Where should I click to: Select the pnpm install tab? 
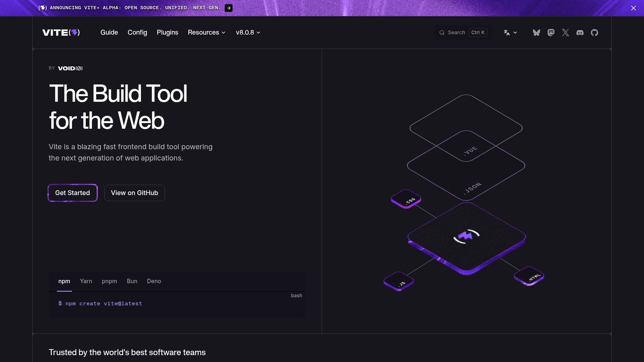tap(109, 281)
